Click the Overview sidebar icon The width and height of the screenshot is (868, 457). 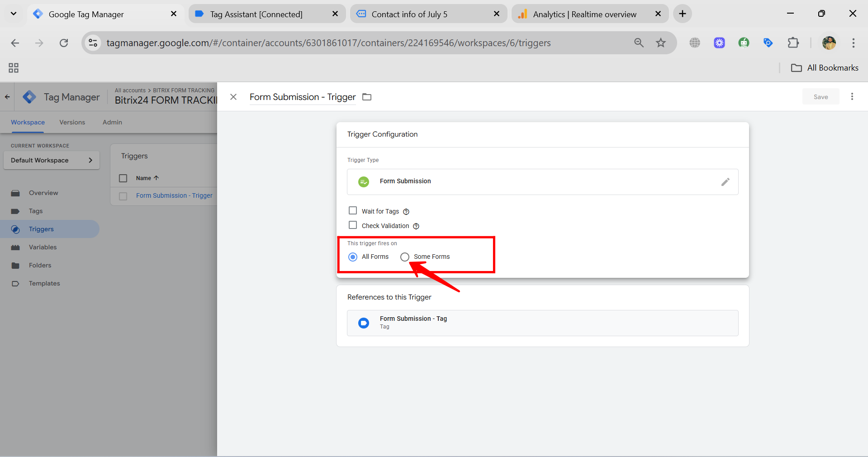15,193
